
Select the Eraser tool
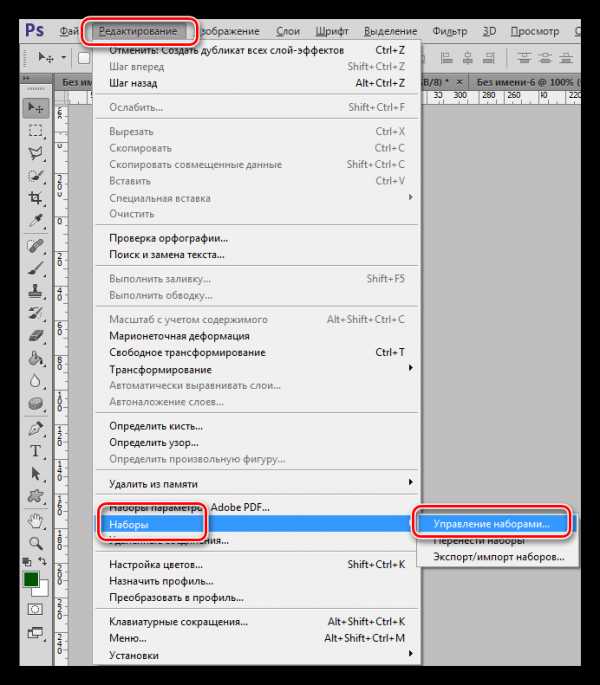tap(36, 336)
